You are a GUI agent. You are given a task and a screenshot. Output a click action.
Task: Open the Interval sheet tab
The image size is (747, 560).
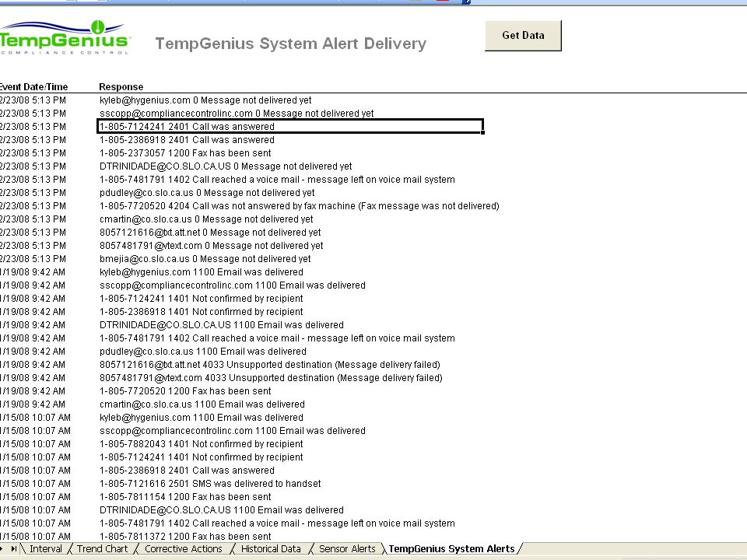click(46, 548)
